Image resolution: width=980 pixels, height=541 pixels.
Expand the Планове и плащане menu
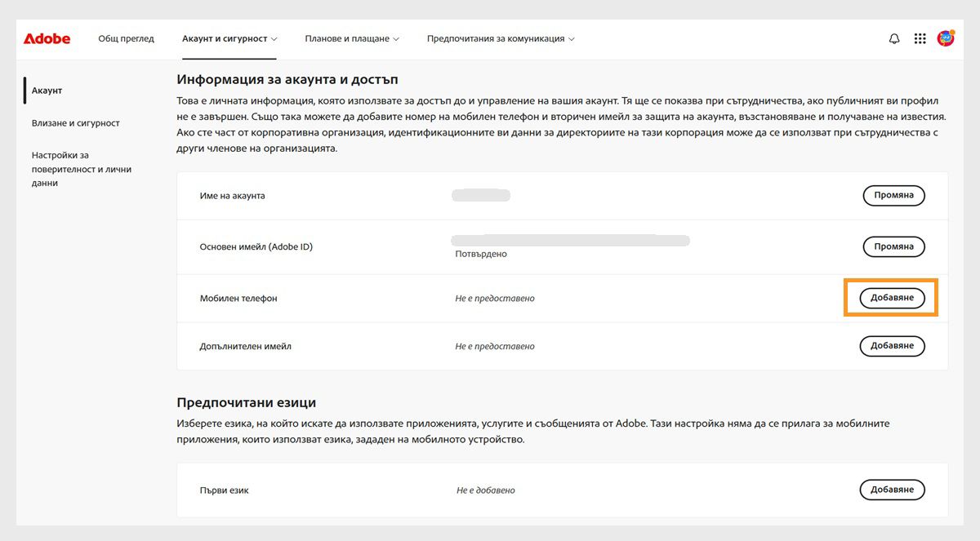(352, 38)
